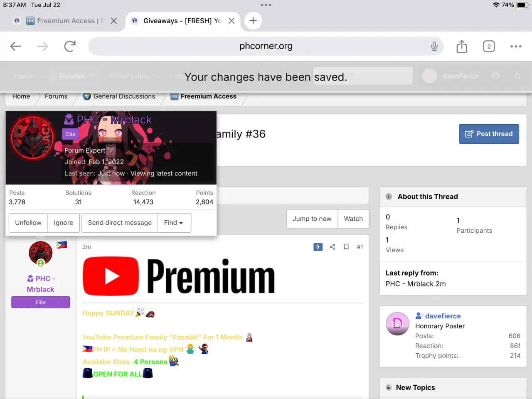Open the browser three-dot menu

pyautogui.click(x=516, y=46)
